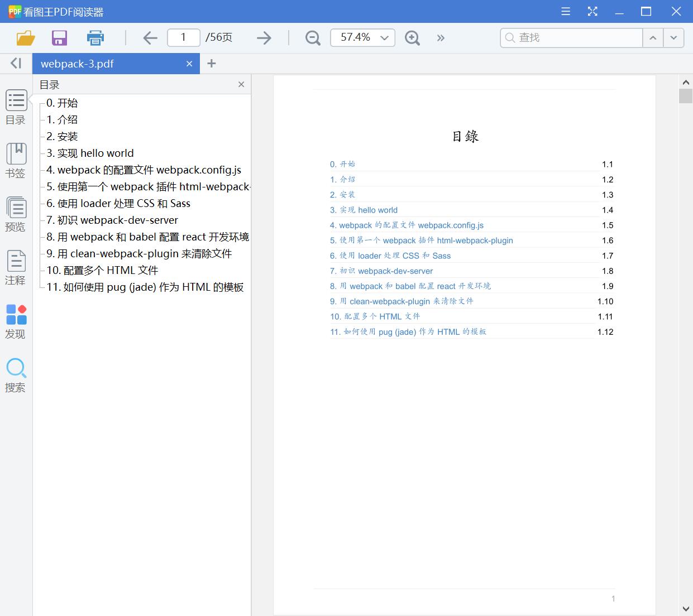Follow page link '1. 介绍'
693x616 pixels.
coord(342,179)
